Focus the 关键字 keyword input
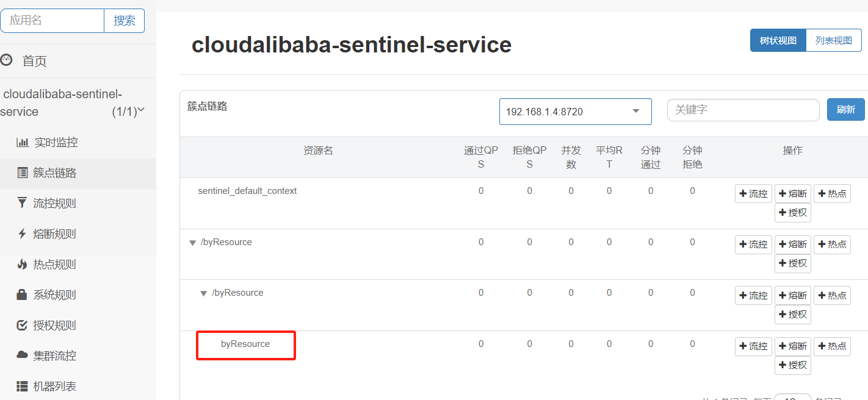 pyautogui.click(x=743, y=110)
